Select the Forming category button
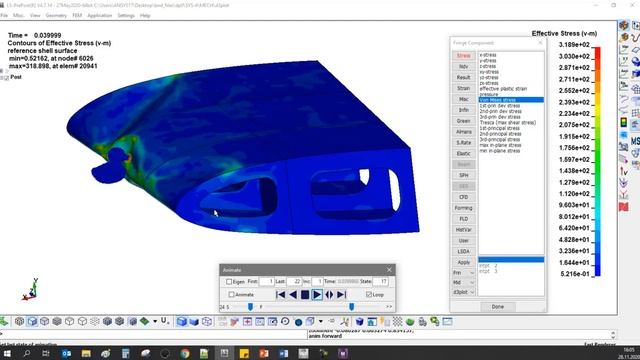This screenshot has height=360, width=640. tap(464, 208)
